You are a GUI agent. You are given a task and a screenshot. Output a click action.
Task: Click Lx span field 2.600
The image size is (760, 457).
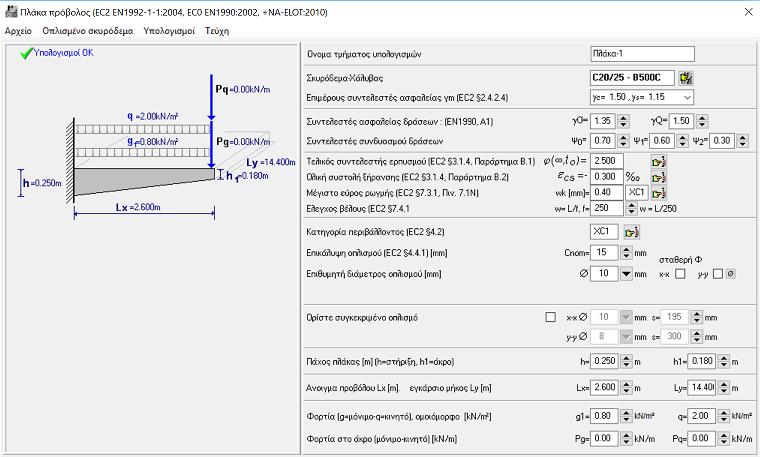coord(604,388)
